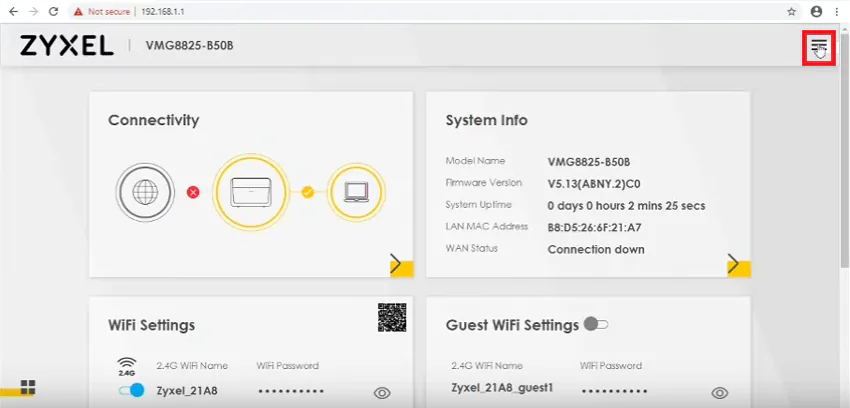Open the widget grid icon
Image resolution: width=850 pixels, height=408 pixels.
28,386
